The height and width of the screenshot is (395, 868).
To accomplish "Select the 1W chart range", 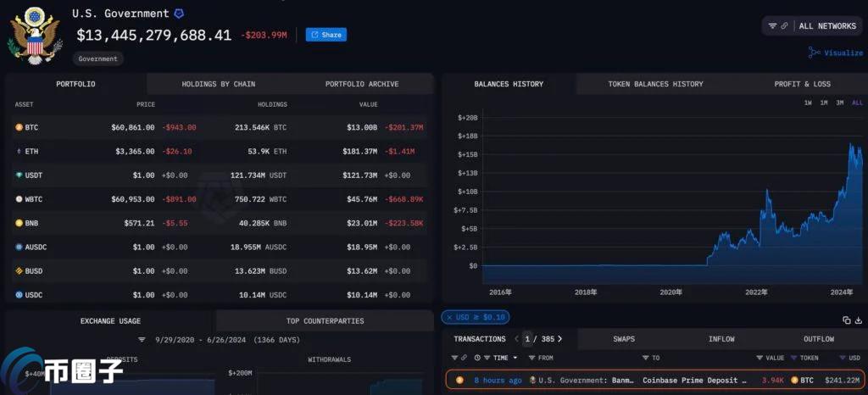I will coord(808,103).
